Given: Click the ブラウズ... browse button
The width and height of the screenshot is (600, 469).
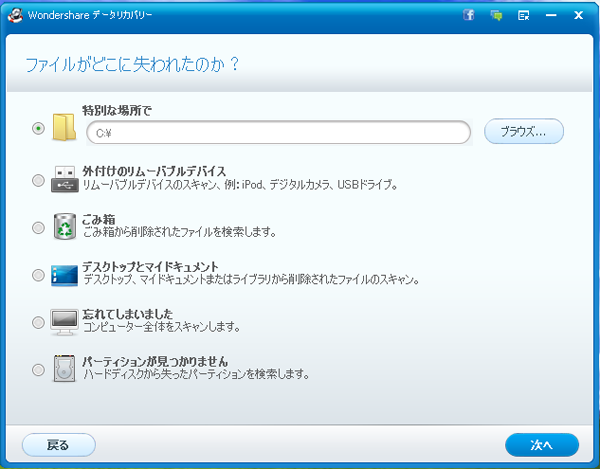Looking at the screenshot, I should tap(524, 131).
